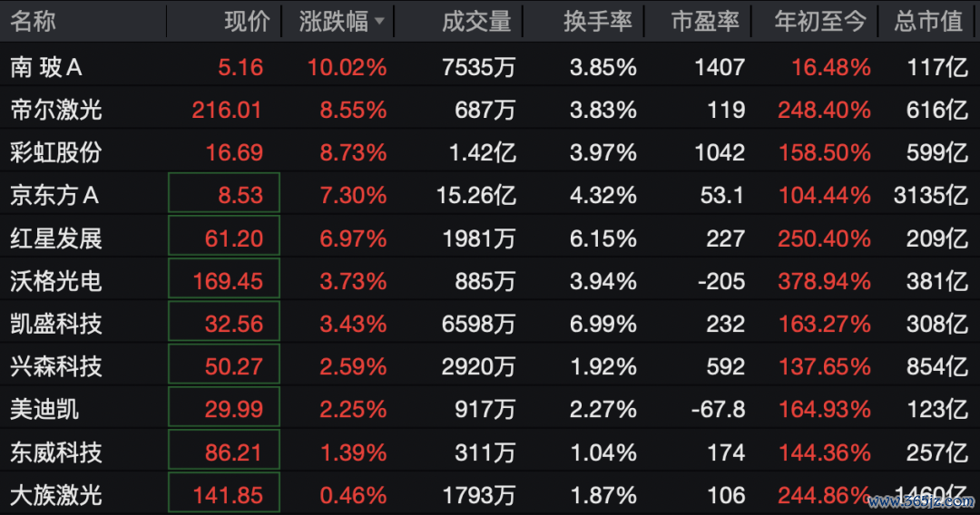Click the 年初至今 column header
This screenshot has width=980, height=515.
pos(820,22)
